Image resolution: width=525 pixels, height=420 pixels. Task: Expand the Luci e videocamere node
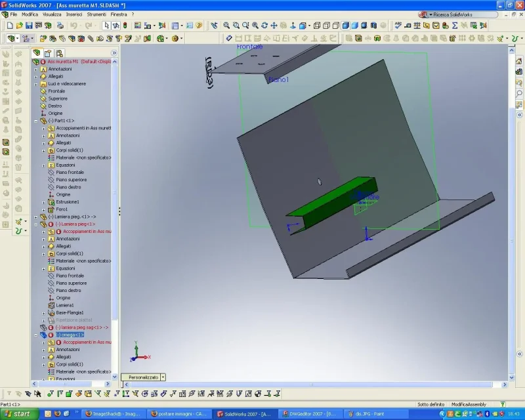(x=36, y=84)
